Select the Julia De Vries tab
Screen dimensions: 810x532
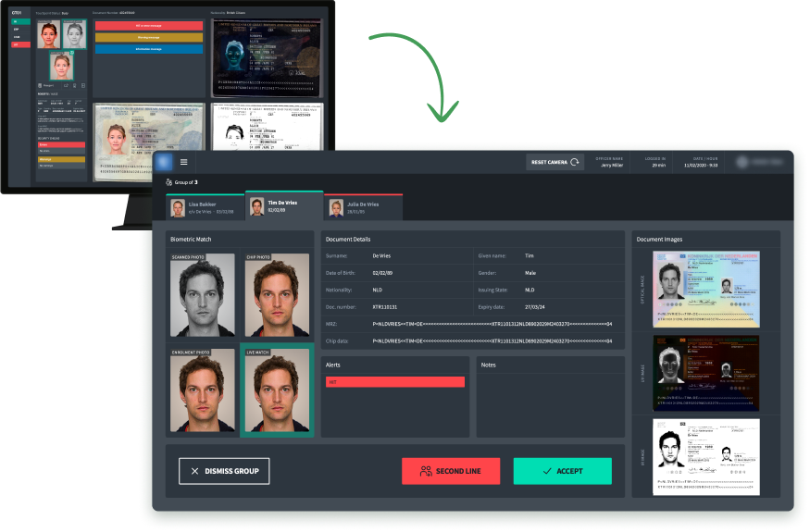pyautogui.click(x=364, y=207)
